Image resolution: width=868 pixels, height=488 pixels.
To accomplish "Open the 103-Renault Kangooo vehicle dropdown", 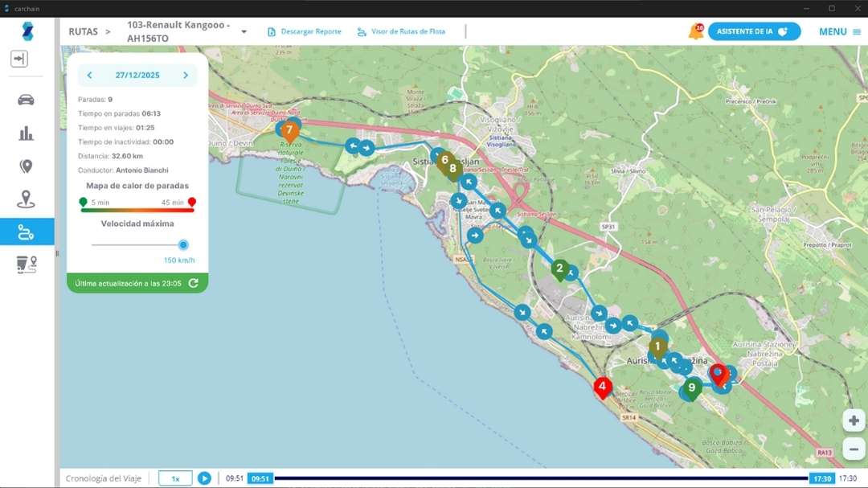I will point(244,31).
